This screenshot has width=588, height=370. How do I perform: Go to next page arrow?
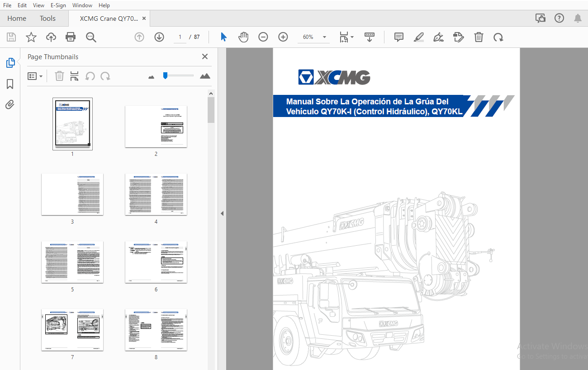coord(159,37)
